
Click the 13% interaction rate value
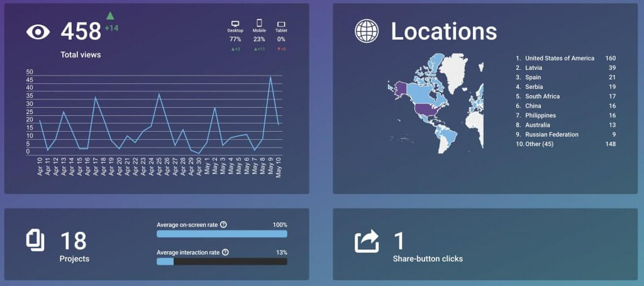tap(282, 253)
